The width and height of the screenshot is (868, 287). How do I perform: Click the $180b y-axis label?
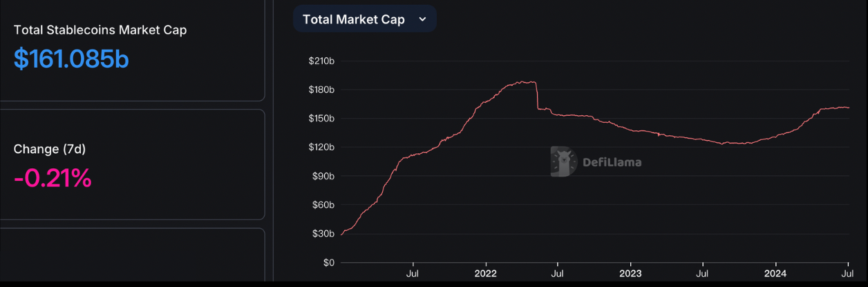pyautogui.click(x=321, y=90)
